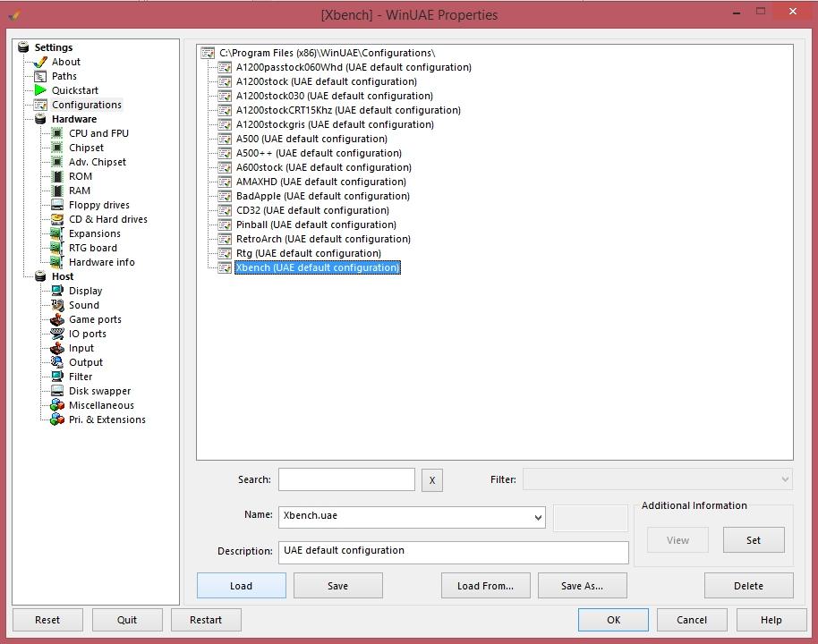This screenshot has height=644, width=818.
Task: Click the Sound speaker icon
Action: coord(57,305)
